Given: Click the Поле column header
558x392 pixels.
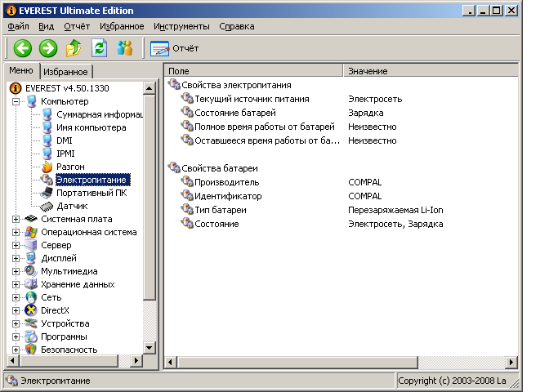Looking at the screenshot, I should 253,71.
